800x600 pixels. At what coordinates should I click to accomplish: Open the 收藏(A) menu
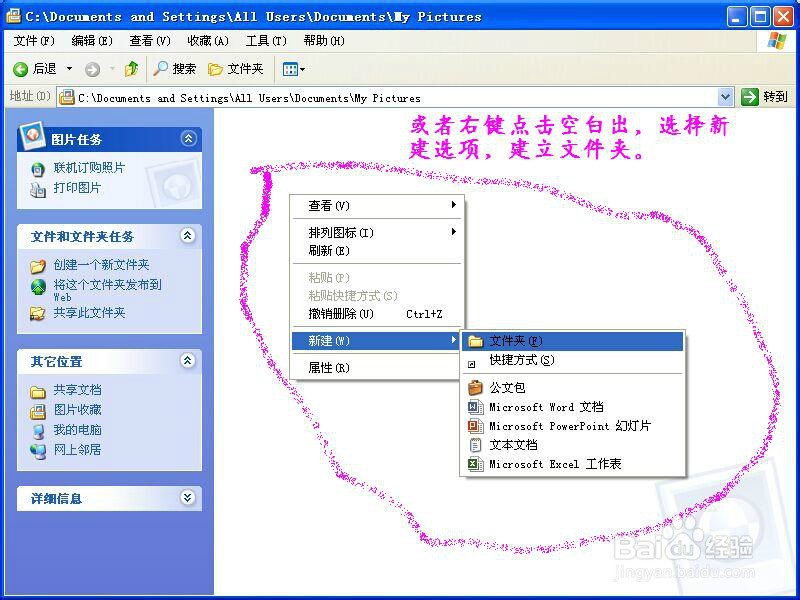[208, 41]
